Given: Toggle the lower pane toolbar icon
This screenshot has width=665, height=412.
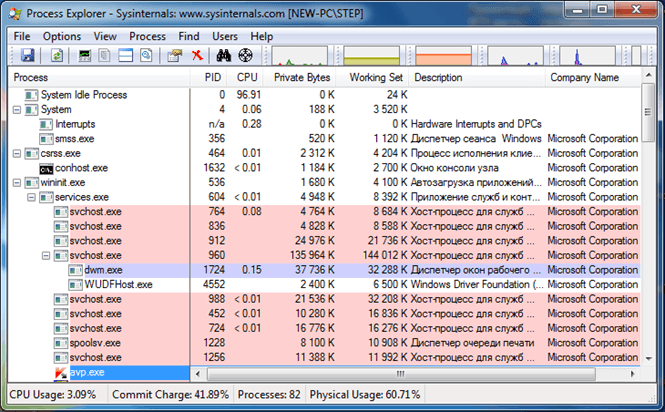Looking at the screenshot, I should coord(126,55).
